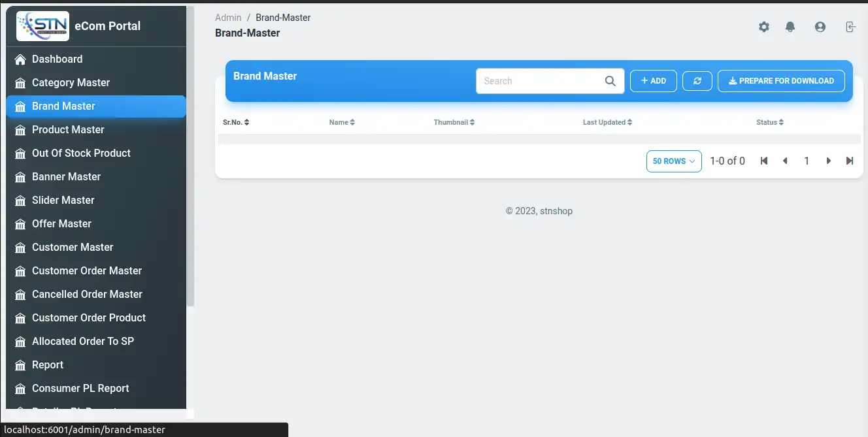Open settings gear icon in header
The width and height of the screenshot is (868, 437).
(x=763, y=27)
